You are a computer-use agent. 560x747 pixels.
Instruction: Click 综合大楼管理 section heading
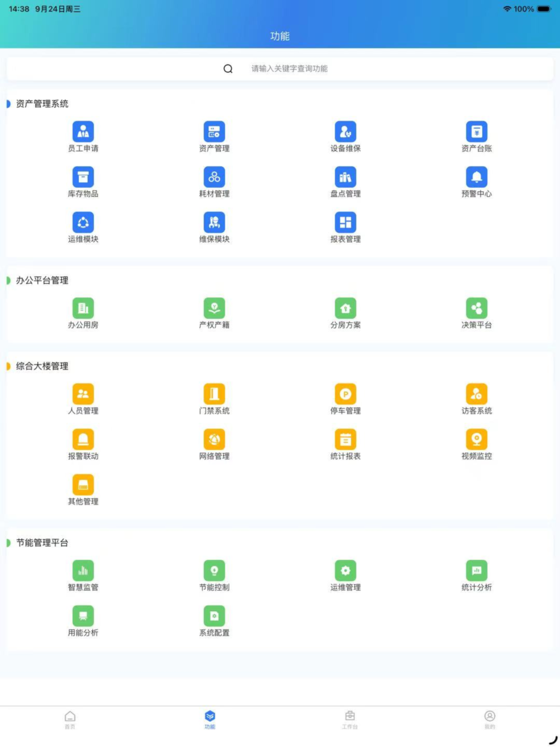point(42,366)
